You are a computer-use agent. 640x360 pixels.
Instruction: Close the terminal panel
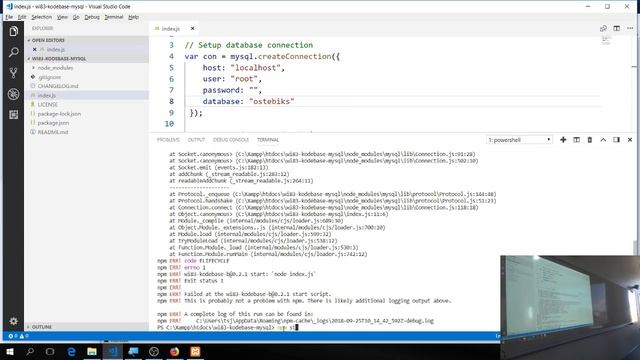coord(630,140)
